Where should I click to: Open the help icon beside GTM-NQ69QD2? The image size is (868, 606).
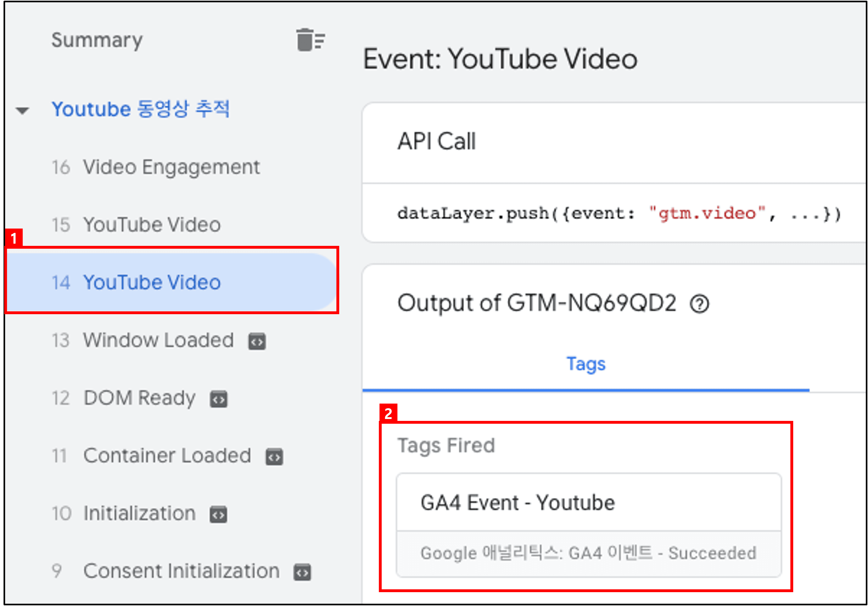click(x=699, y=304)
